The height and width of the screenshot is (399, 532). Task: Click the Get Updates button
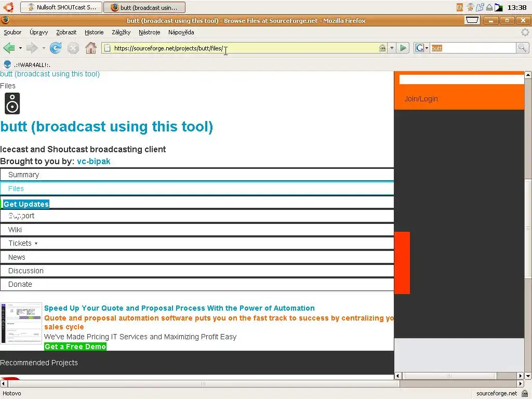(26, 204)
